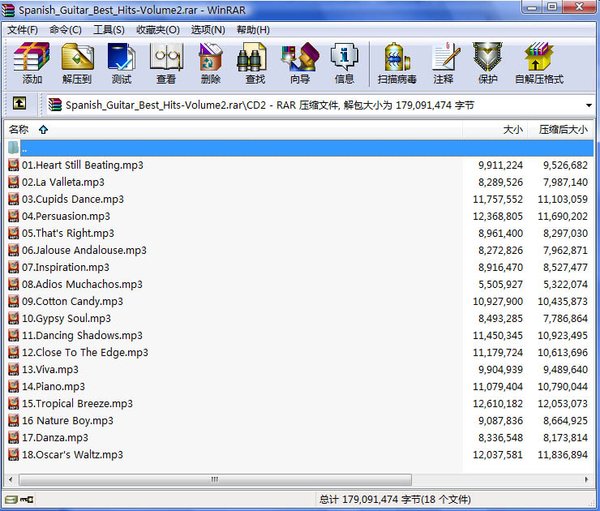Image resolution: width=600 pixels, height=511 pixels.
Task: Select 08.Adios Muchachos.mp3
Action: click(82, 284)
